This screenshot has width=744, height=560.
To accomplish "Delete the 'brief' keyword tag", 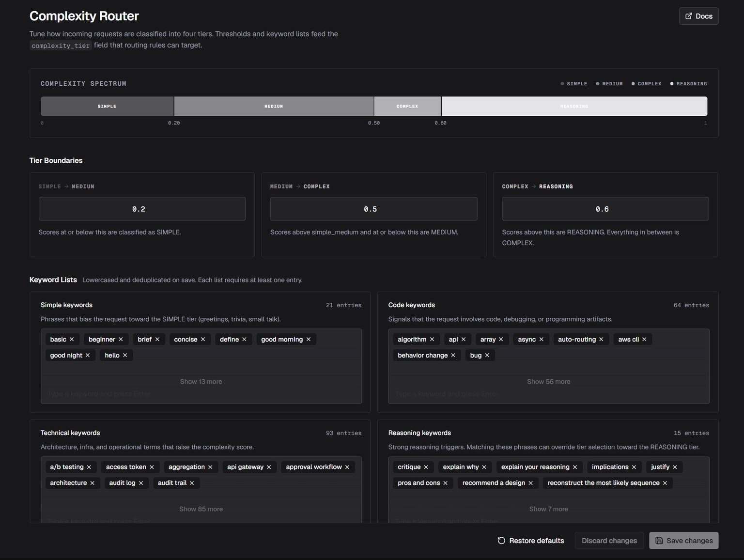I will (x=157, y=340).
